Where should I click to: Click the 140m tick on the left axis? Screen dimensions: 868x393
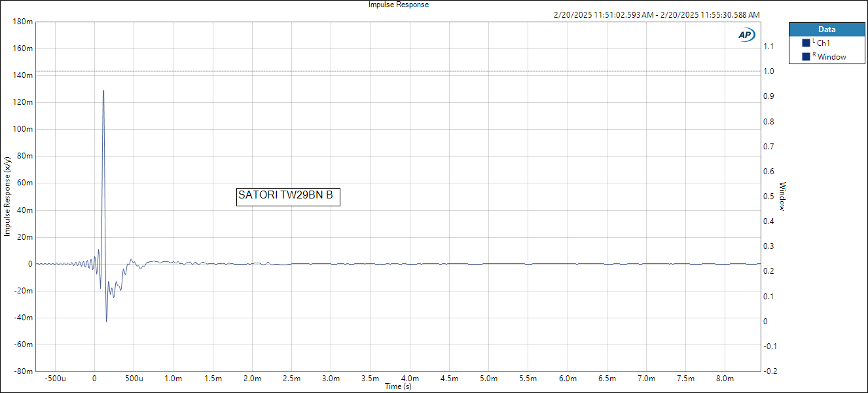[x=23, y=75]
